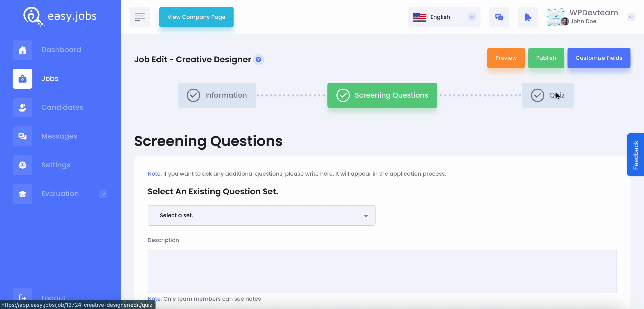Click the Messages icon in sidebar
The image size is (644, 309).
(22, 136)
